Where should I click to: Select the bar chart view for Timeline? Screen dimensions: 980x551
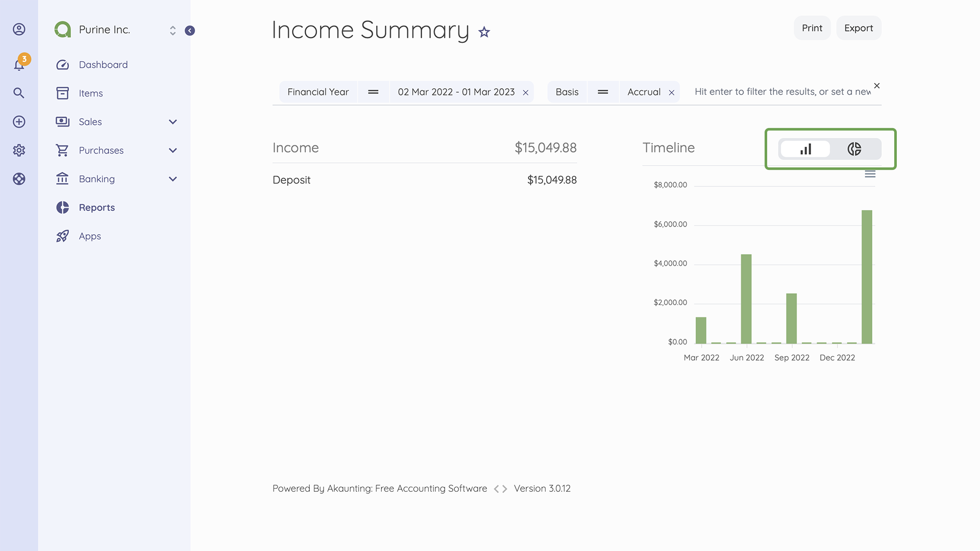click(805, 149)
